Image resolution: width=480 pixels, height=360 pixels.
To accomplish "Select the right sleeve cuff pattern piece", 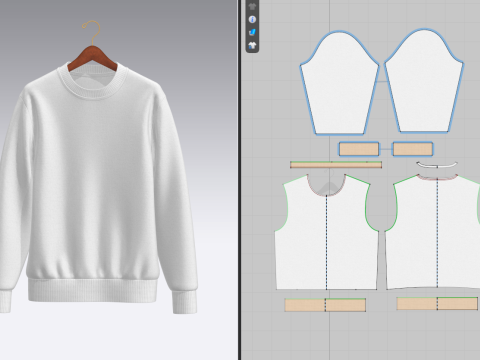I will coord(413,149).
